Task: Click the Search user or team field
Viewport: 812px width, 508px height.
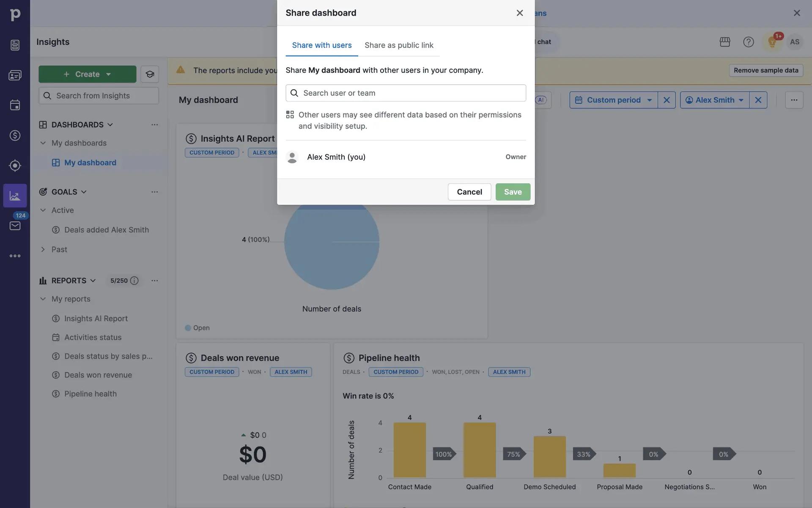Action: click(406, 93)
